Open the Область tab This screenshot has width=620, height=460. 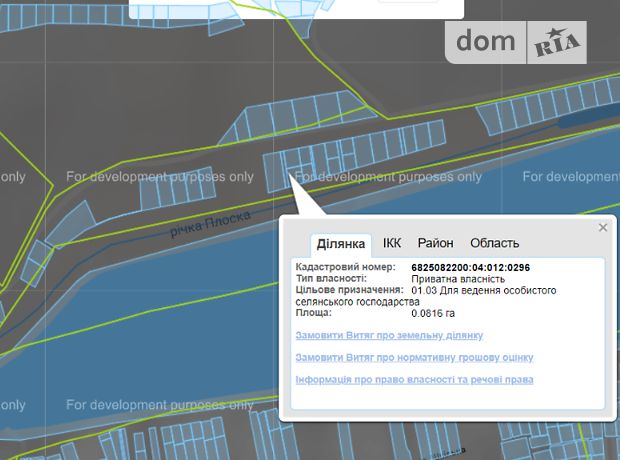tap(494, 243)
